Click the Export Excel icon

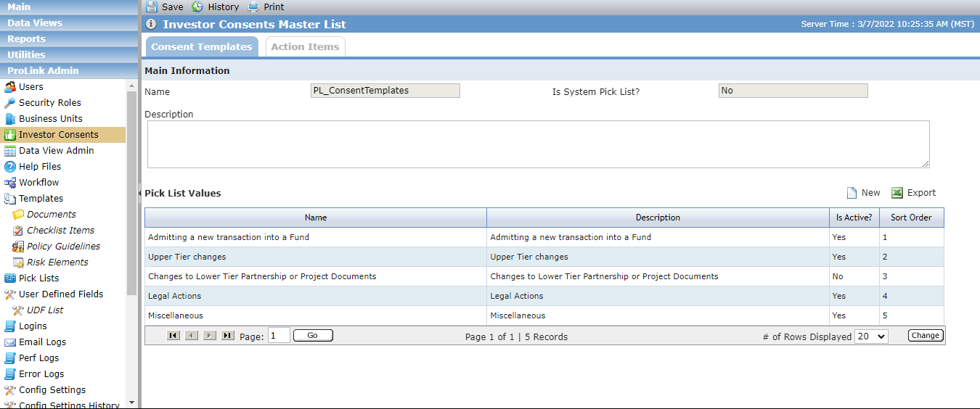coord(897,193)
